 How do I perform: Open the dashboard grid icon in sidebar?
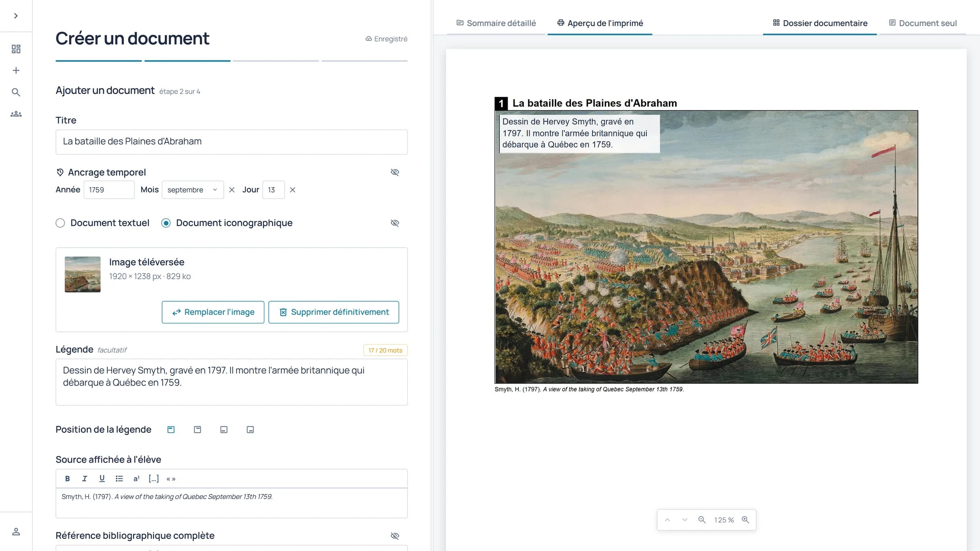point(16,49)
